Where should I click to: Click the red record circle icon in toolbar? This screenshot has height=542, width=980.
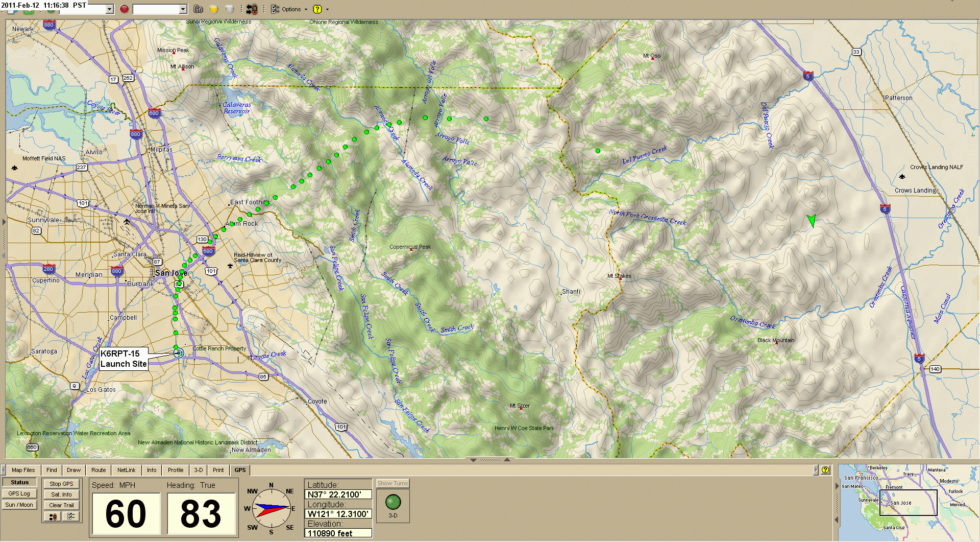[x=124, y=9]
